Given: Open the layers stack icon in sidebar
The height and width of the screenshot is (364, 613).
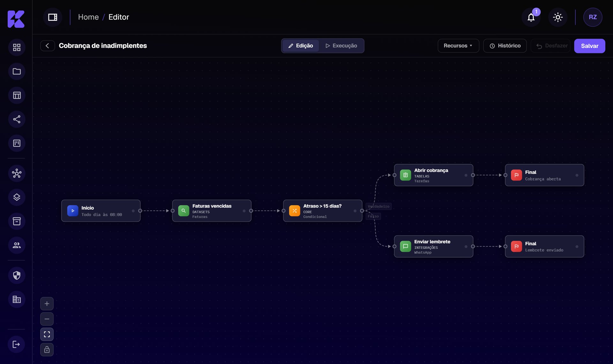Looking at the screenshot, I should click(x=17, y=197).
